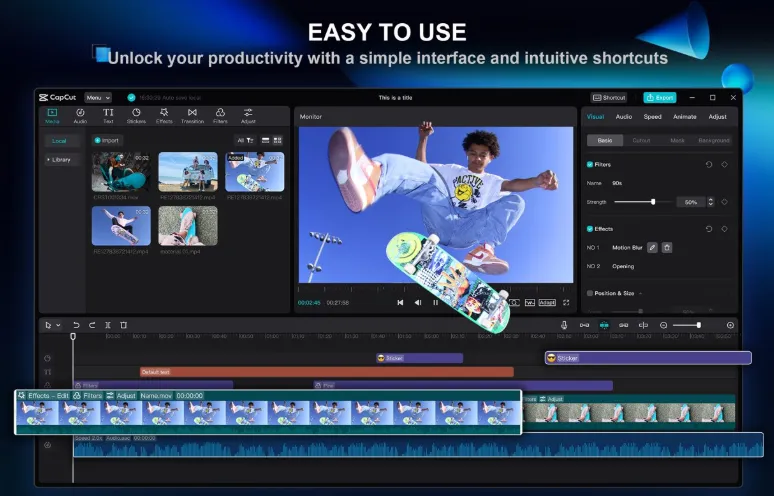This screenshot has height=496, width=774.
Task: Add keyframe diamond for Effects section
Action: [725, 229]
